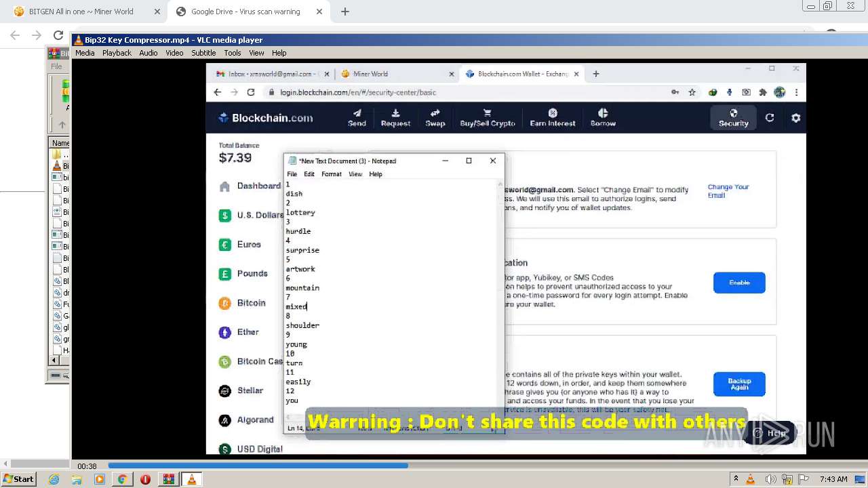Screen dimensions: 868x488
Task: Select Bitcoin in wallet sidebar
Action: tap(242, 303)
